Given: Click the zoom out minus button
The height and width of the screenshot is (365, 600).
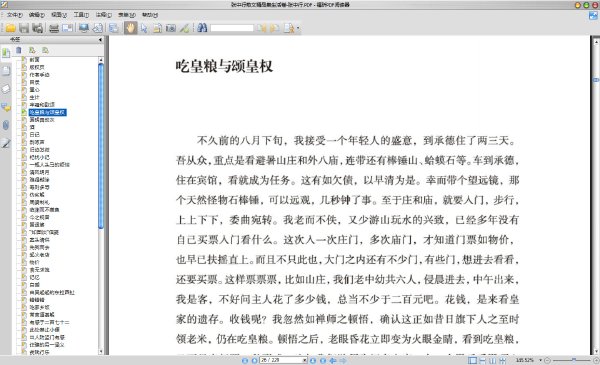Looking at the screenshot, I should pos(547,360).
